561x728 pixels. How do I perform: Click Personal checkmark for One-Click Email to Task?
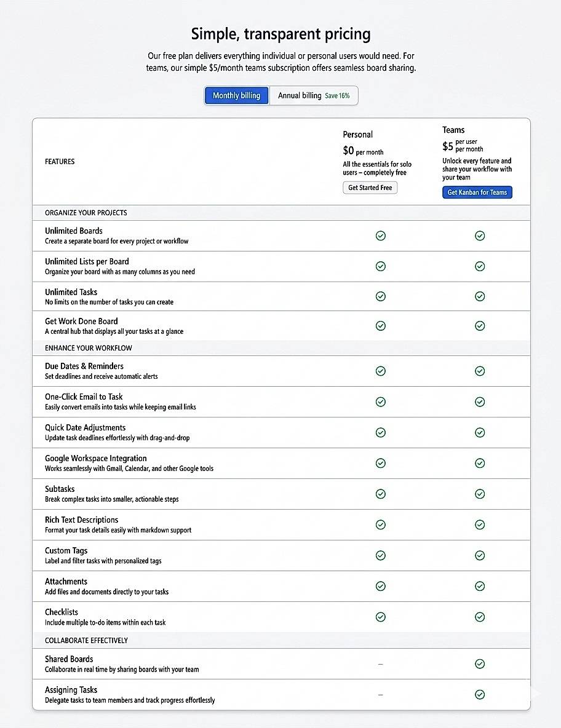(380, 402)
